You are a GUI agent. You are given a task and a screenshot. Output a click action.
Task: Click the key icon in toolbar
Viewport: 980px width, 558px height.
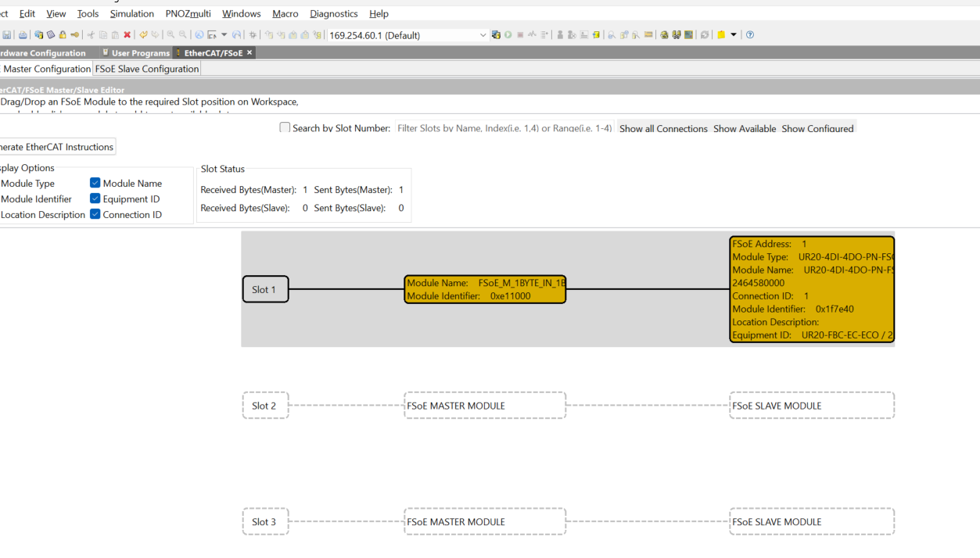pos(75,34)
